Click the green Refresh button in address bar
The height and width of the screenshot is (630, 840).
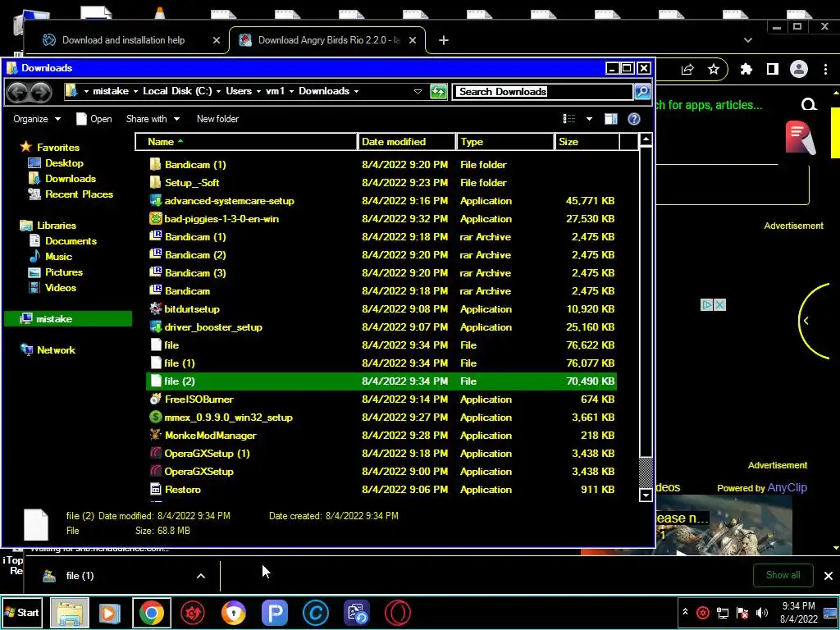pos(438,92)
